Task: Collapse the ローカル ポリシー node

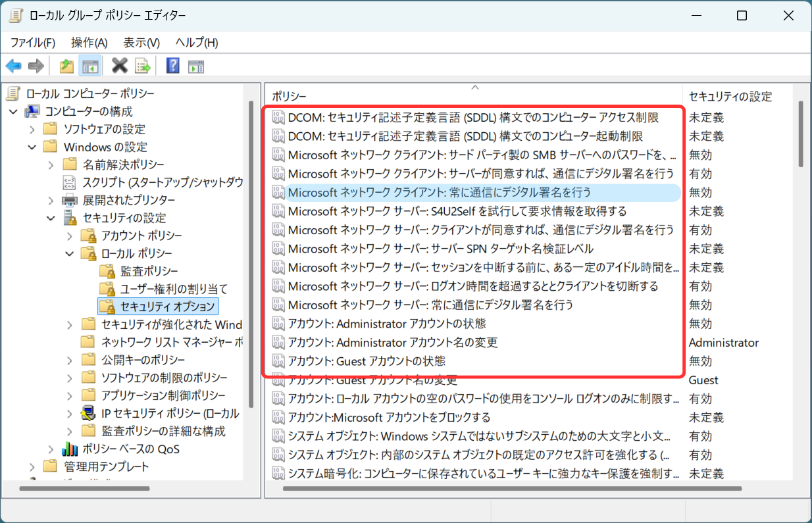Action: [x=70, y=253]
